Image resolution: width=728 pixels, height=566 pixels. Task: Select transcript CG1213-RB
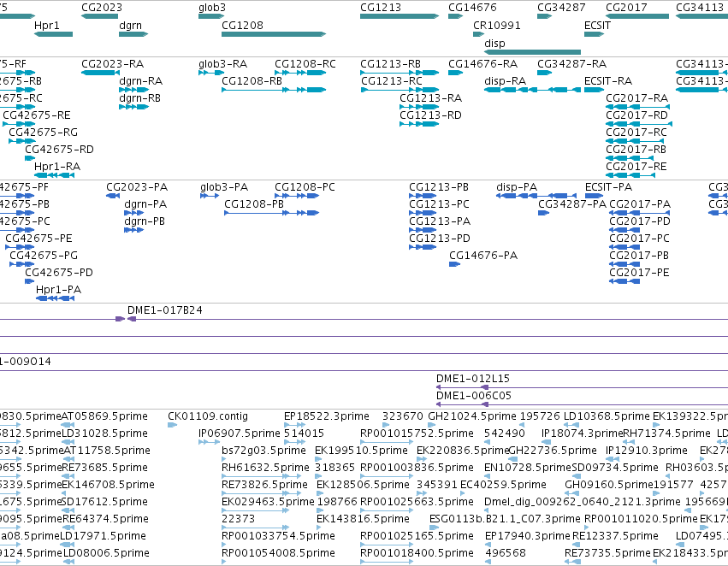click(x=390, y=64)
